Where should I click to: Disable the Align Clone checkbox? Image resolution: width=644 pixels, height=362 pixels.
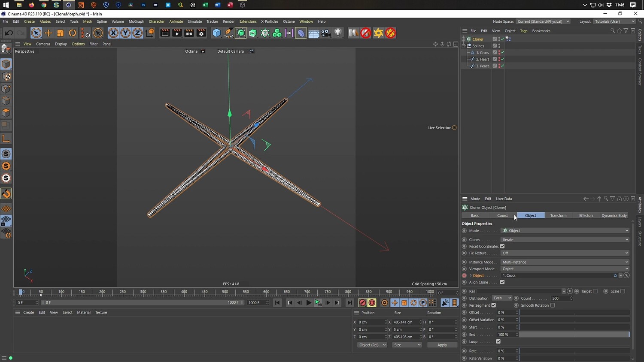click(x=502, y=282)
